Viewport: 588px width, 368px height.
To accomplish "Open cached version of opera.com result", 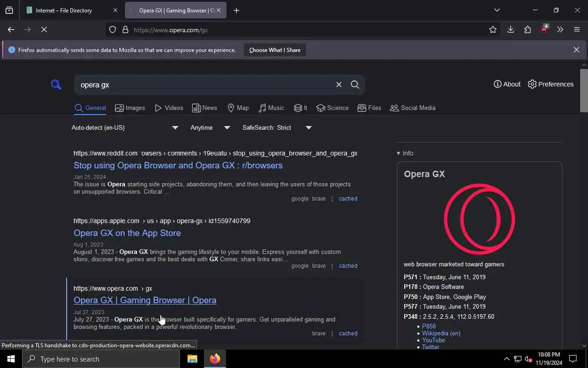I will pos(348,333).
